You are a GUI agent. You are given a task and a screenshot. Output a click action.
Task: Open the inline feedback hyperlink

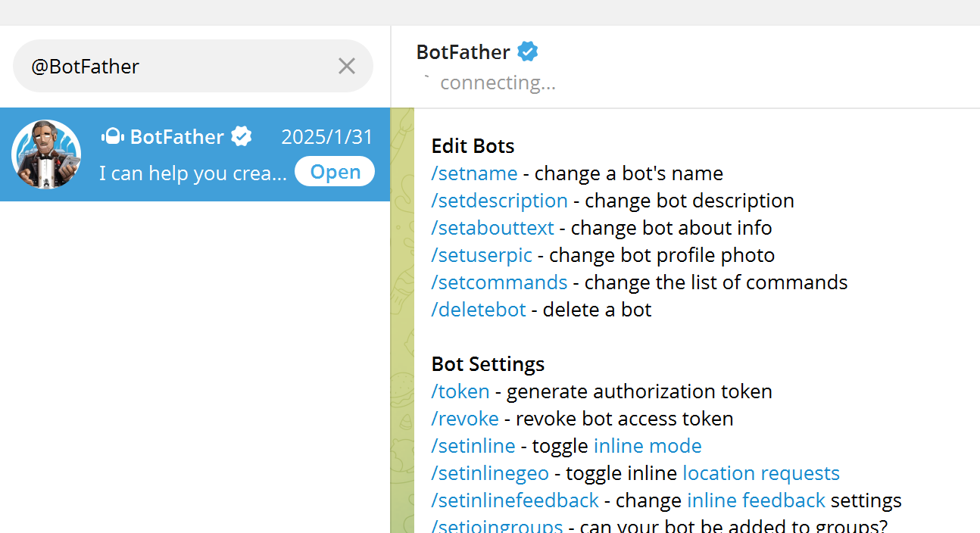pyautogui.click(x=756, y=500)
